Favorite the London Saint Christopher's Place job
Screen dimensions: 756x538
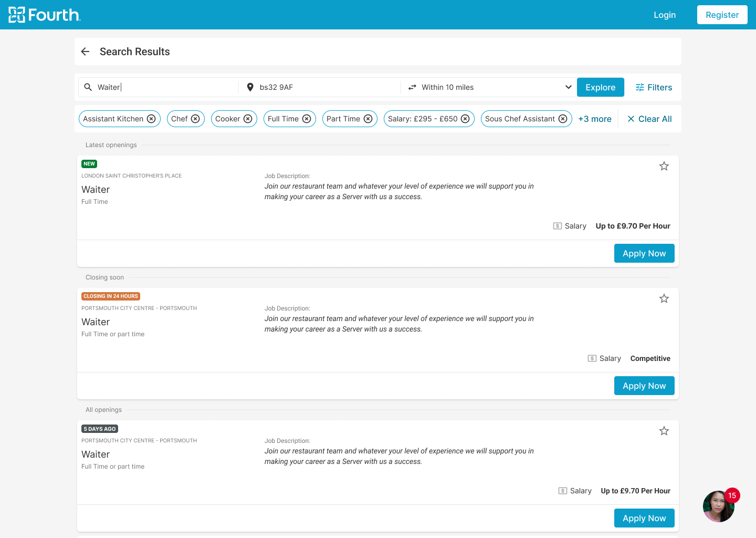click(x=664, y=166)
